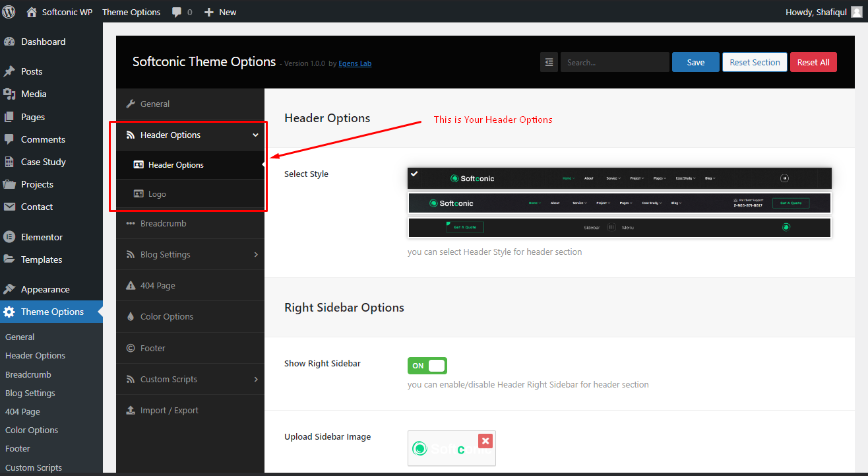Remove the uploaded sidebar image with X
This screenshot has width=868, height=476.
pyautogui.click(x=485, y=441)
